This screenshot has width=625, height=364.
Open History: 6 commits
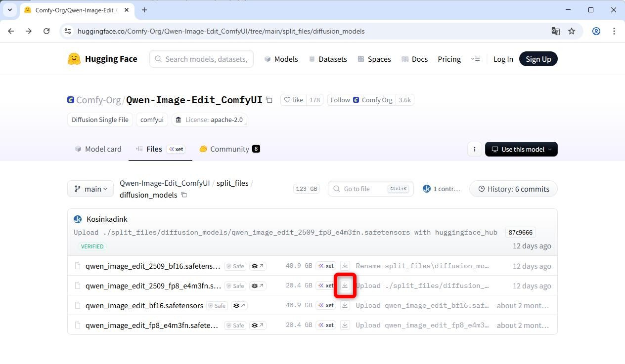pyautogui.click(x=513, y=189)
